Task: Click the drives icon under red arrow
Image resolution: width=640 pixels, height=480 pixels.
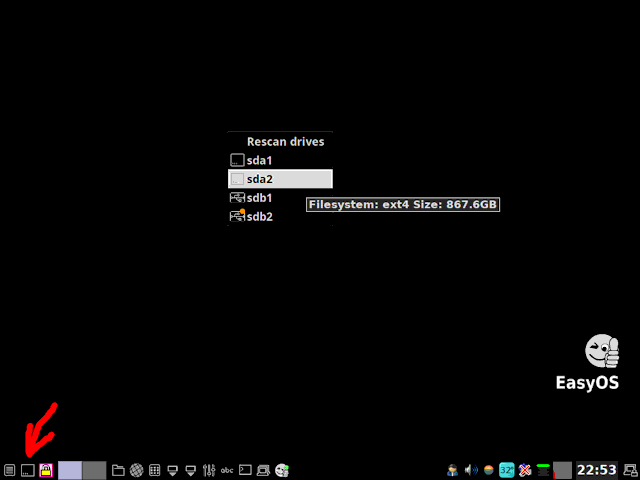Action: pos(28,470)
